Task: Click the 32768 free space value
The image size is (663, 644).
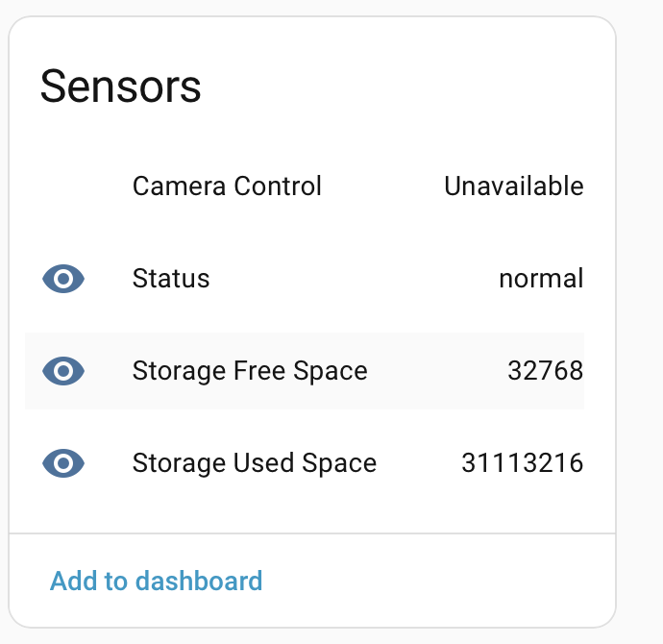Action: [x=546, y=371]
